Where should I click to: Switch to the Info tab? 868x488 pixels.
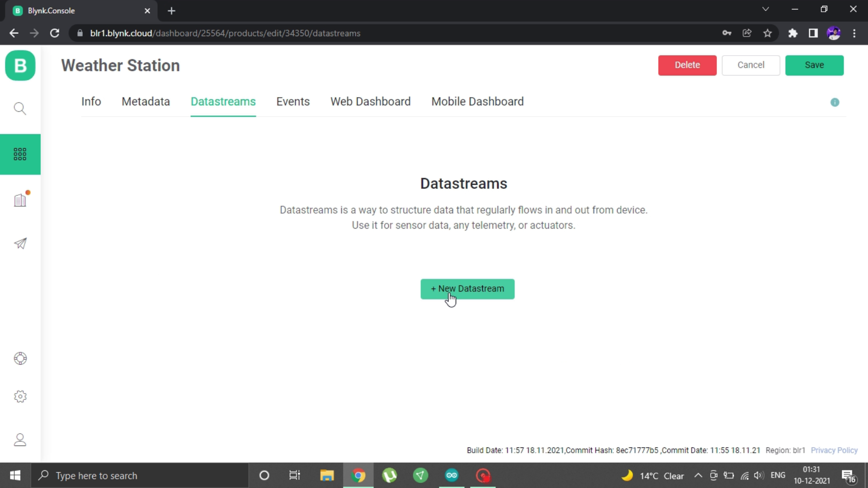click(91, 102)
